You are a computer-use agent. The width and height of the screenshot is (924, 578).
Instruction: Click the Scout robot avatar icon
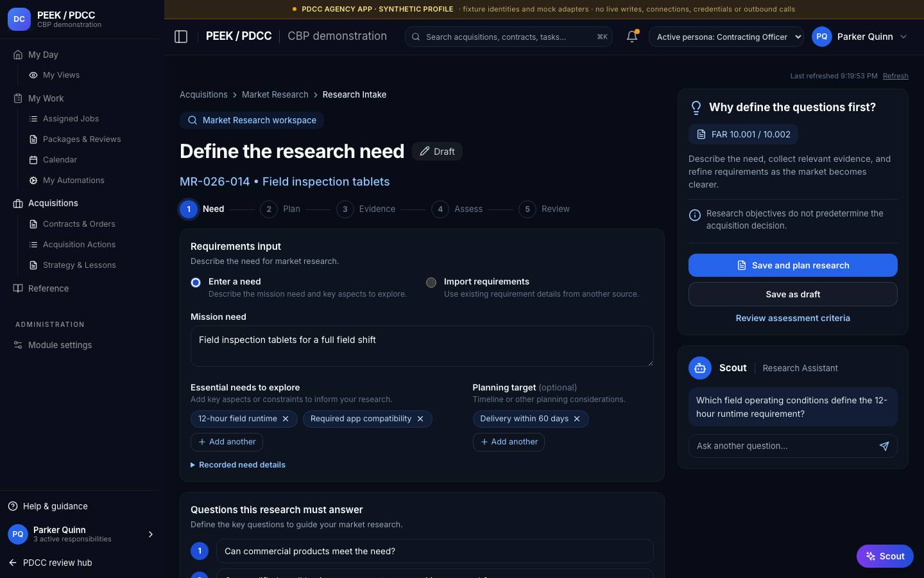click(700, 368)
